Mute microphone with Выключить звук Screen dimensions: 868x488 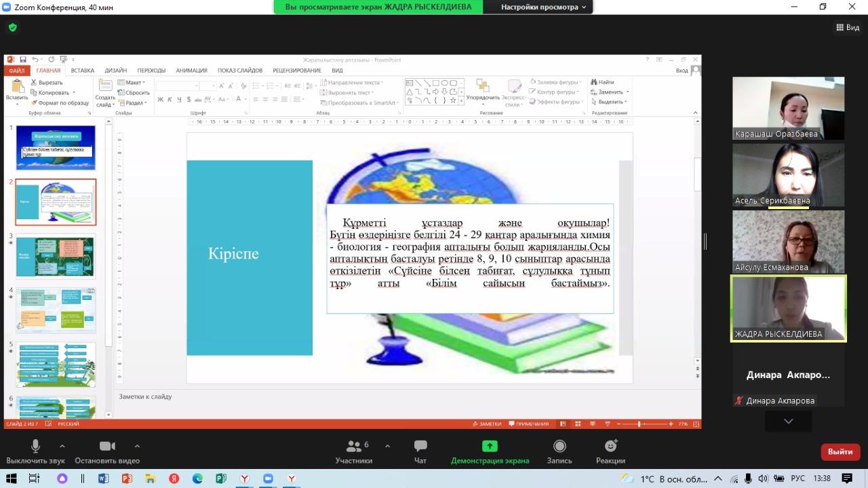35,451
